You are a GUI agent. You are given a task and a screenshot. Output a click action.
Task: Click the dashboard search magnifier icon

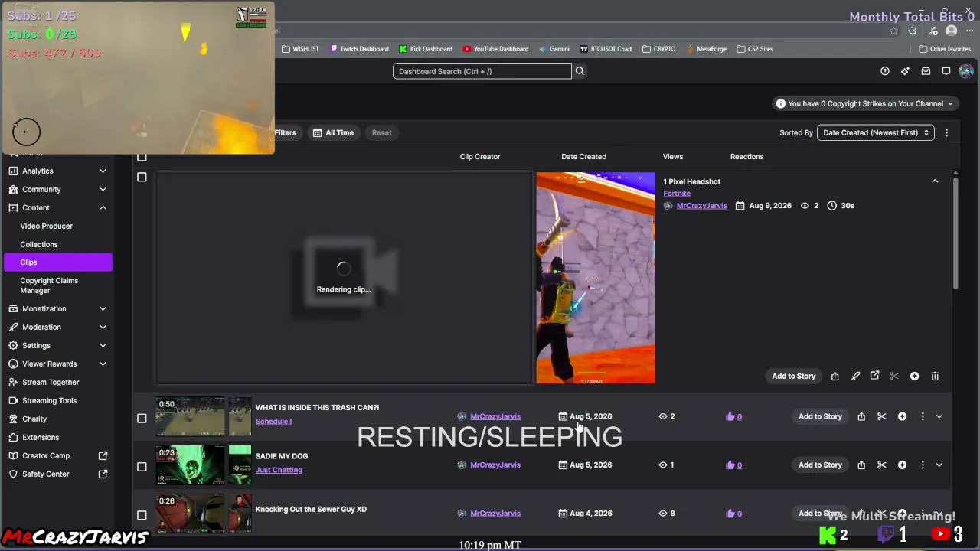pos(580,71)
